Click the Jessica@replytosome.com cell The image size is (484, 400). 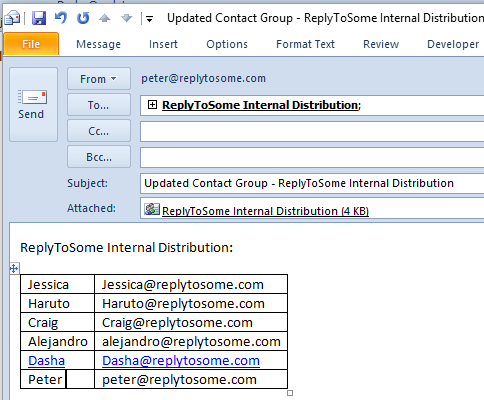[191, 284]
